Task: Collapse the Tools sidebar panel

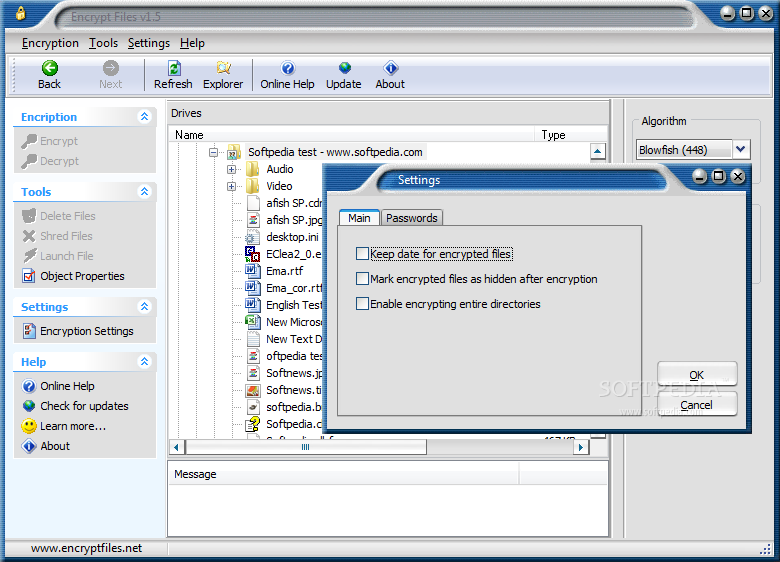Action: click(x=144, y=191)
